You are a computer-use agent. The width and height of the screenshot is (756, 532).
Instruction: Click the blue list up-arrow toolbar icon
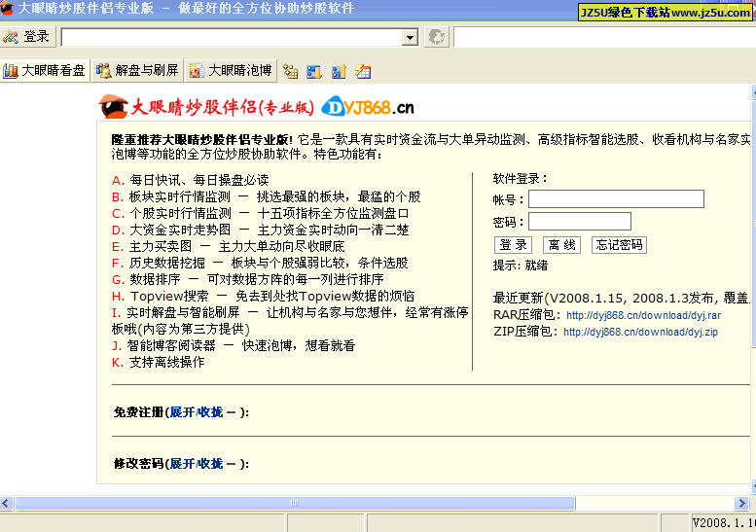[339, 72]
